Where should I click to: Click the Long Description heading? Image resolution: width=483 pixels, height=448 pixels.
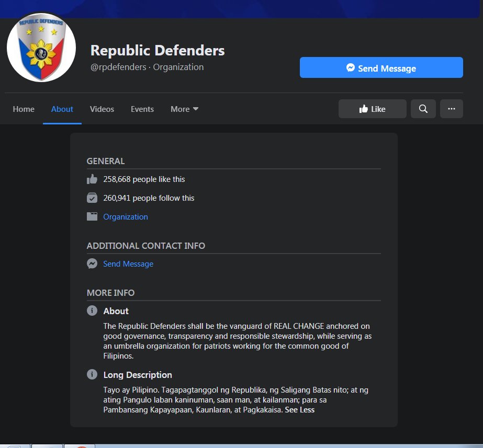pos(138,375)
